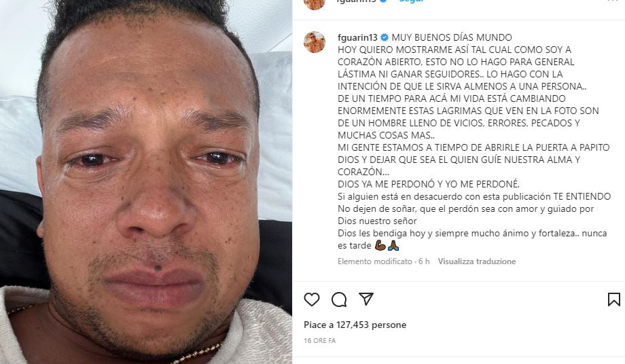Click the verified badge beside fguarin13 in the caption

coord(385,37)
